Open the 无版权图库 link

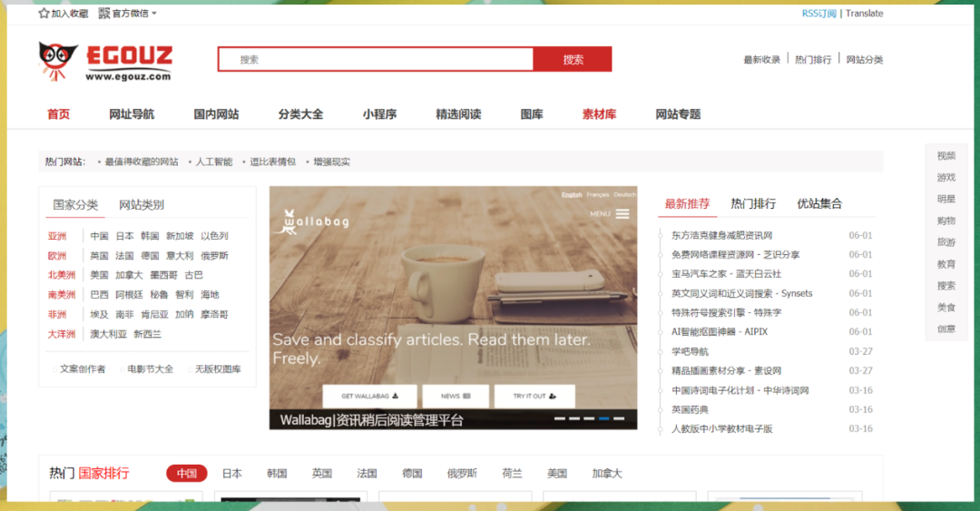point(218,369)
